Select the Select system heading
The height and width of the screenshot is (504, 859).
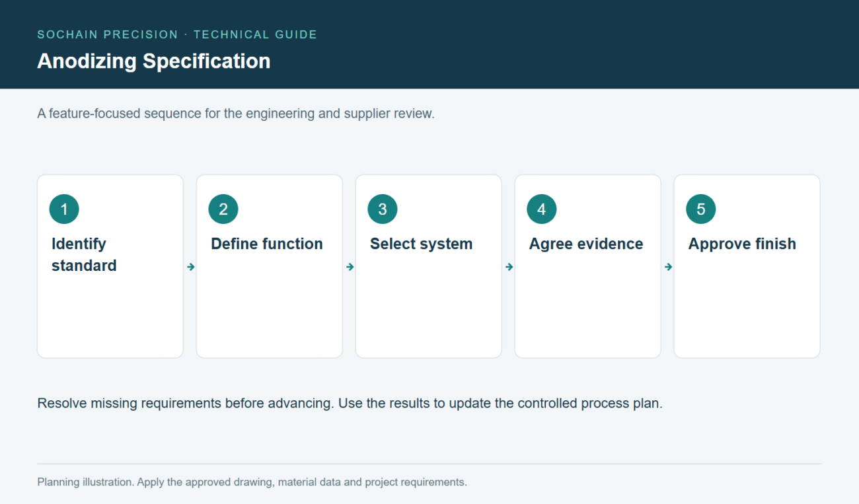tap(422, 244)
